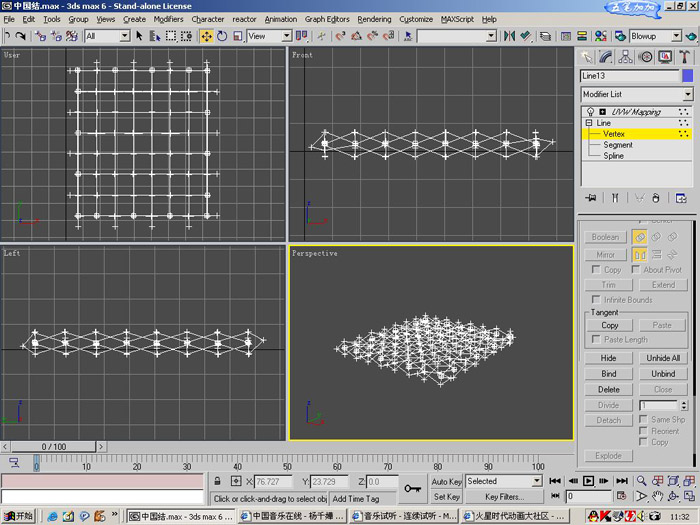
Task: Click the Align tool icon
Action: [x=525, y=36]
